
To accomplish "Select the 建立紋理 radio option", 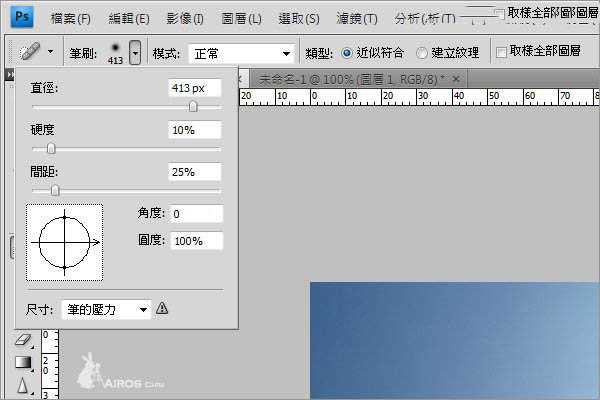I will pyautogui.click(x=422, y=52).
